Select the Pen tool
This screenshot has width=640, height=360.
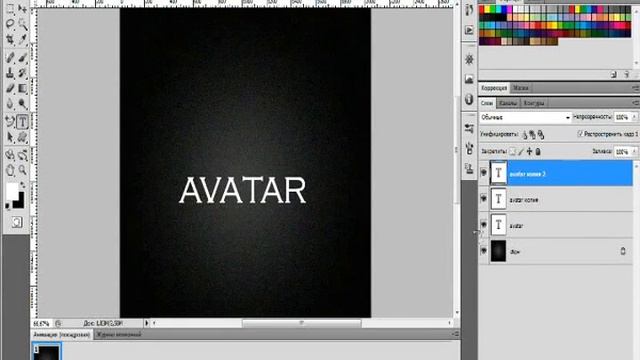click(10, 121)
